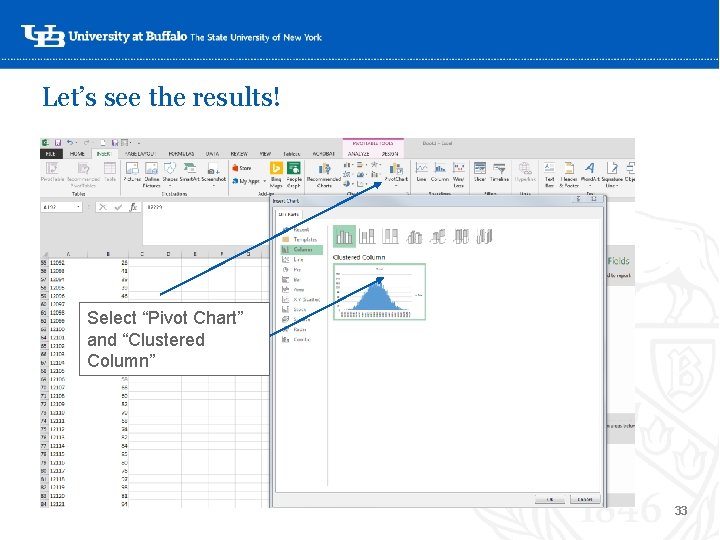Insert a Win/Loss sparkline
The width and height of the screenshot is (720, 540).
458,174
